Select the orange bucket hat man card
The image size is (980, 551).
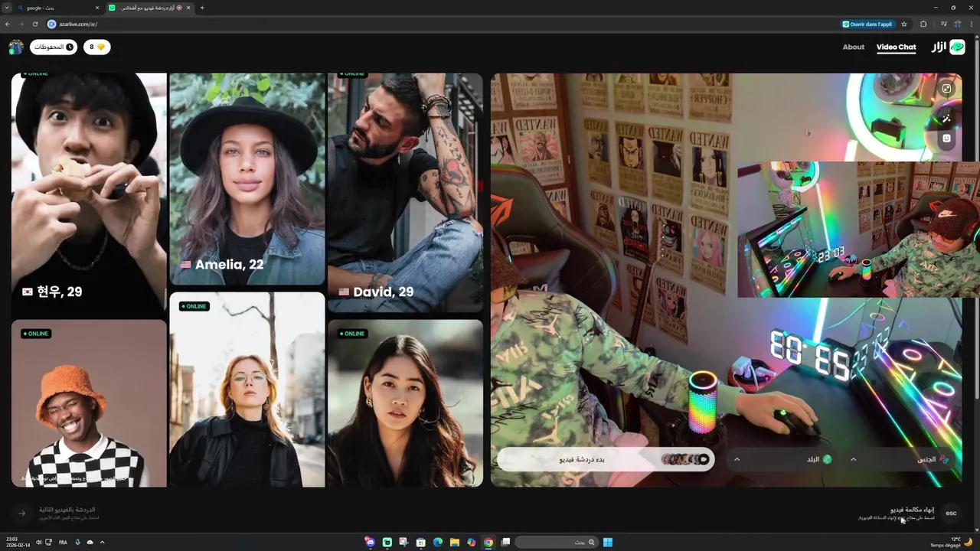pos(89,403)
